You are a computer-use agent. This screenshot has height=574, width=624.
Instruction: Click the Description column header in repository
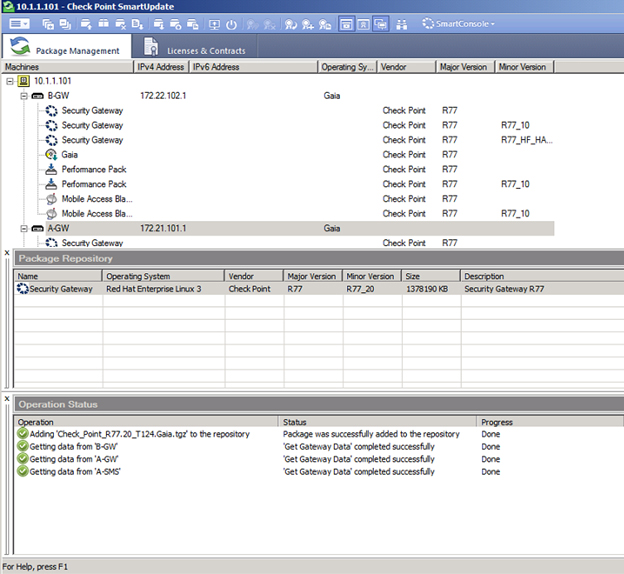(542, 276)
